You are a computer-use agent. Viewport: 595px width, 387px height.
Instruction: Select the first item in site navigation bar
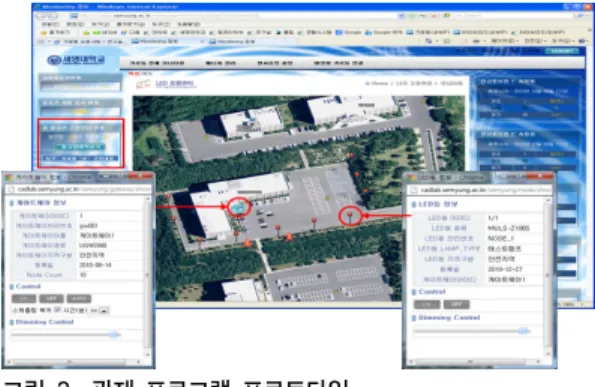pyautogui.click(x=157, y=63)
